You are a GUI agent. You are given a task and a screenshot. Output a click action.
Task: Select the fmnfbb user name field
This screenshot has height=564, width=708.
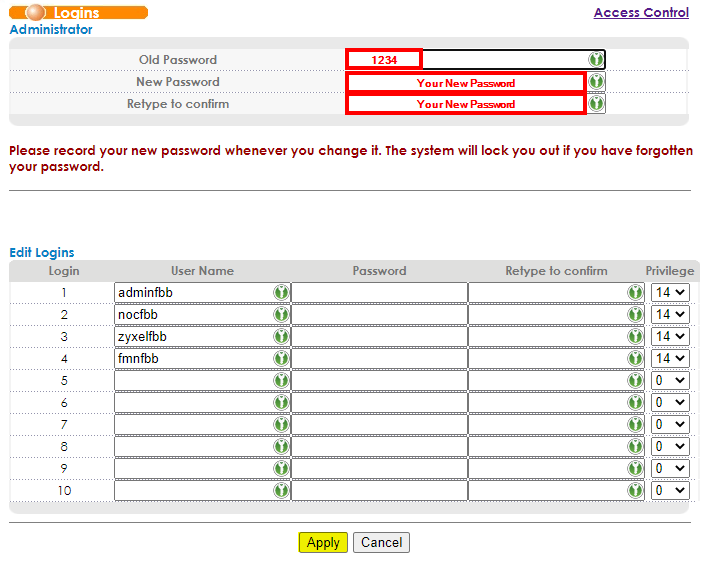[192, 358]
